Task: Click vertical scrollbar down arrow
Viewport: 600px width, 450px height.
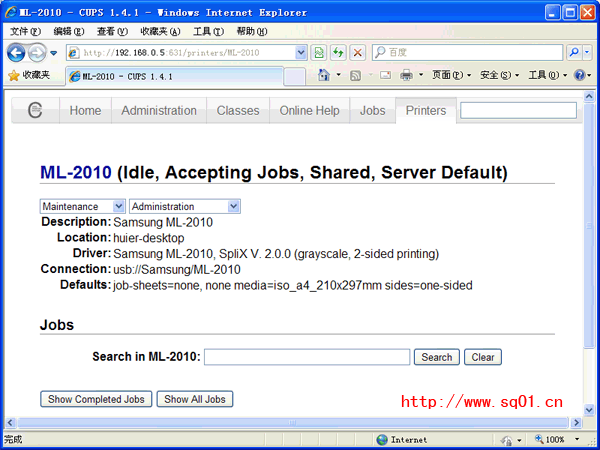Action: coord(589,410)
